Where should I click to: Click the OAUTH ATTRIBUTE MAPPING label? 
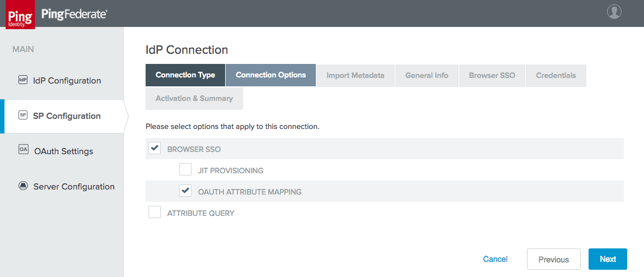(250, 192)
